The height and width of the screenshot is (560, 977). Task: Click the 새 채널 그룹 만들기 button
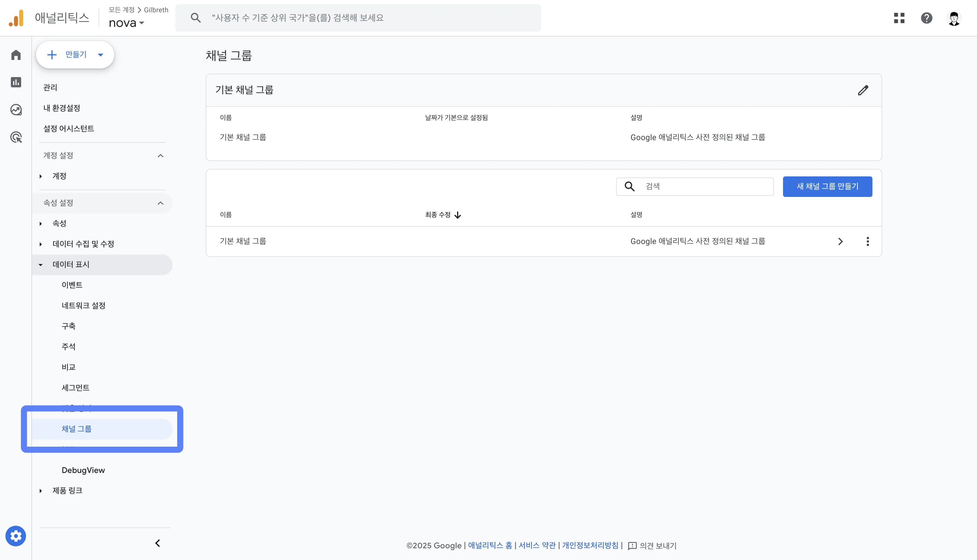click(827, 186)
